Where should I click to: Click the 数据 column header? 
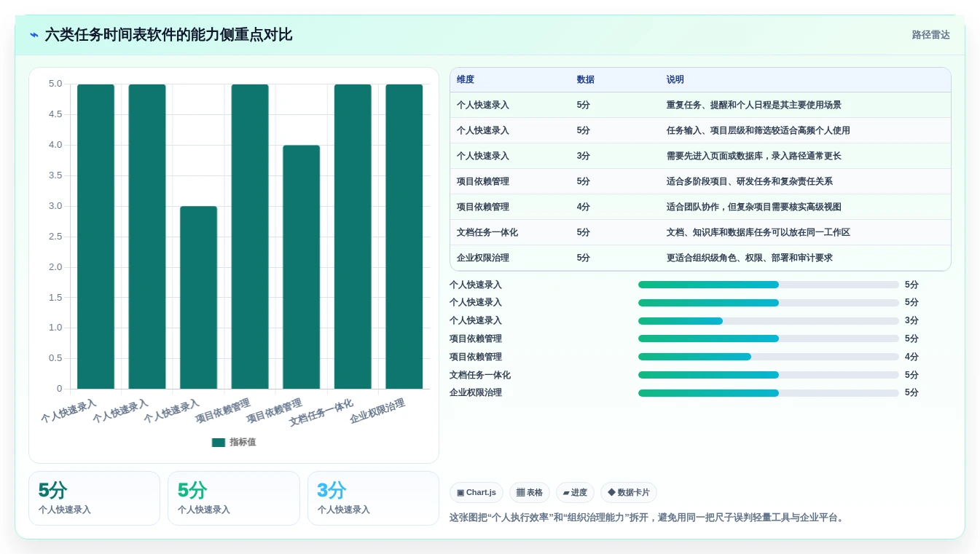point(585,80)
